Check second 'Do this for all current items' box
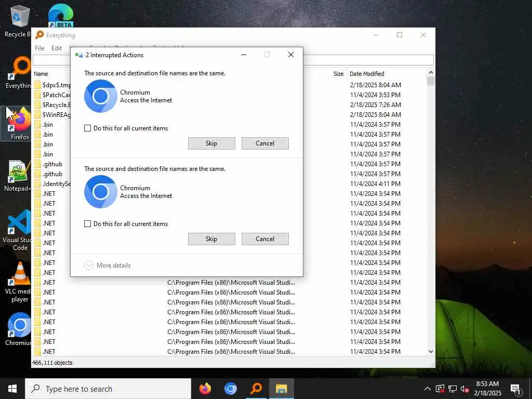Viewport: 532px width, 399px height. click(87, 224)
